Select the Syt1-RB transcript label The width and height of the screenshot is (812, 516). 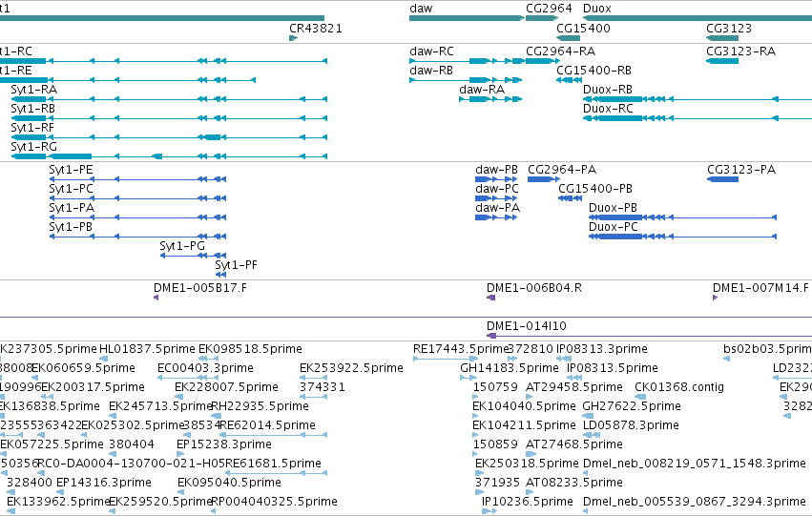pyautogui.click(x=32, y=109)
